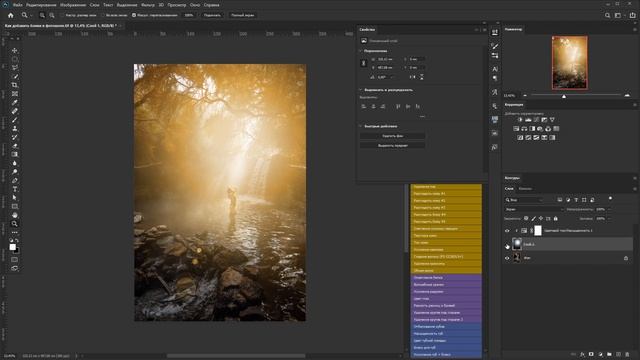The image size is (640, 360).
Task: Open the blending mode dropdown (Экран)
Action: pyautogui.click(x=534, y=209)
